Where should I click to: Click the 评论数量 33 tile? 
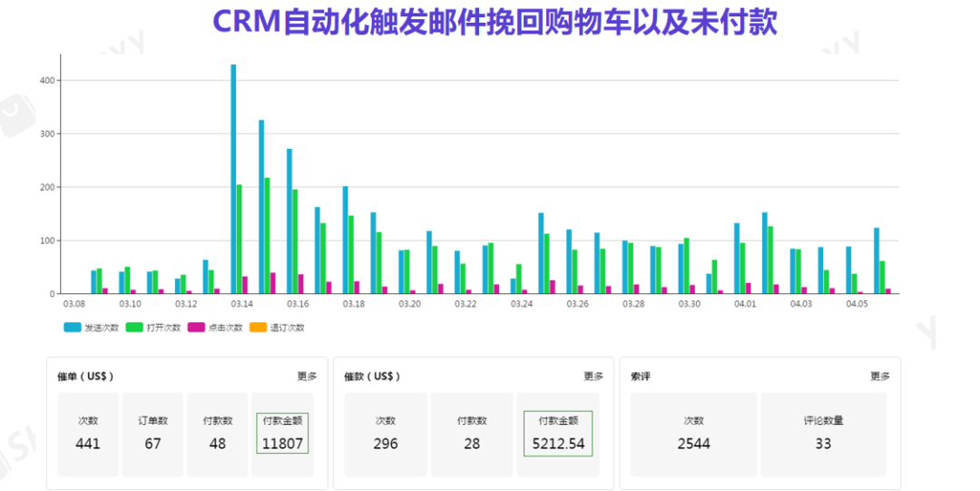tap(823, 434)
